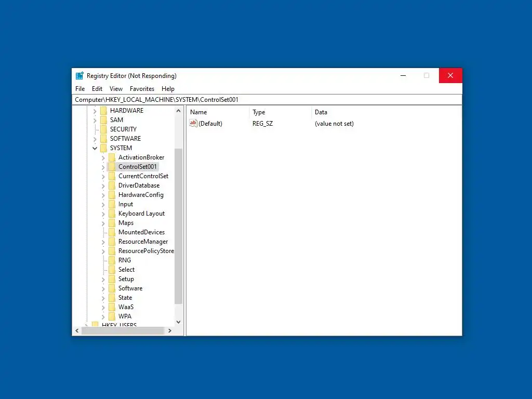The width and height of the screenshot is (532, 399).
Task: Expand the ActivationBroker key
Action: click(x=103, y=158)
